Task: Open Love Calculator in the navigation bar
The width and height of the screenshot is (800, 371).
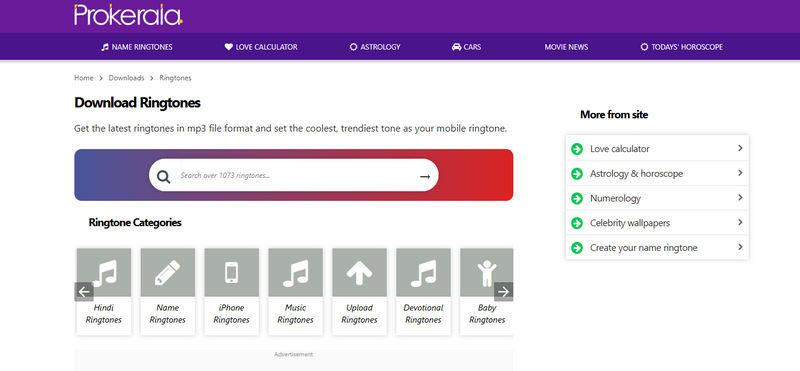Action: (x=261, y=47)
